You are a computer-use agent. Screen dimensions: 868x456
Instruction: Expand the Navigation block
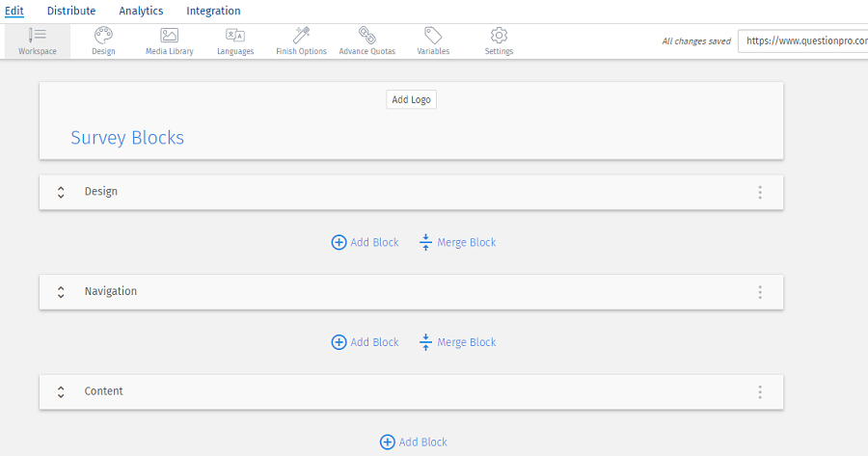61,292
